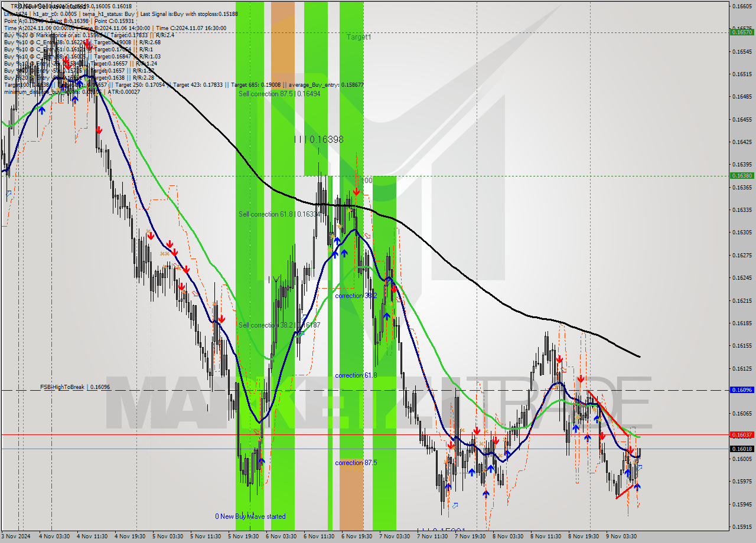
Task: Click the 0.16485 price axis value
Action: (x=742, y=97)
